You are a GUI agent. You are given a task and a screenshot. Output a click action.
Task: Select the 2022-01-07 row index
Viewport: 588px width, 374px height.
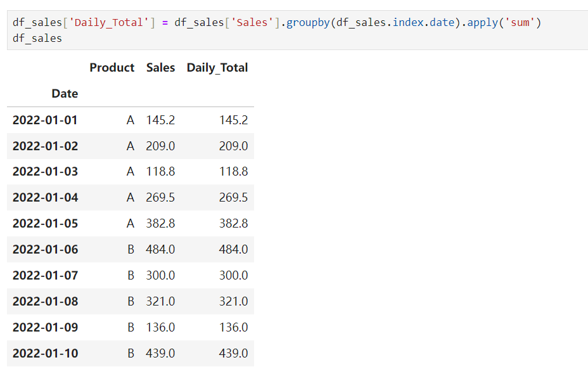[45, 276]
